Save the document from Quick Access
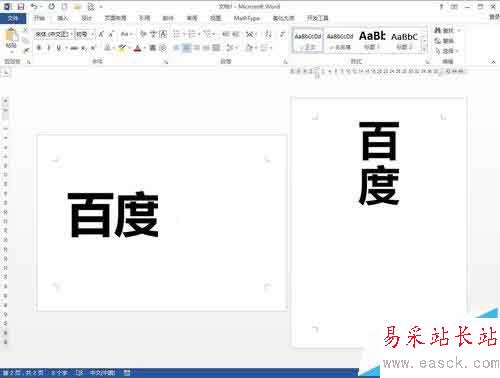 [x=21, y=6]
